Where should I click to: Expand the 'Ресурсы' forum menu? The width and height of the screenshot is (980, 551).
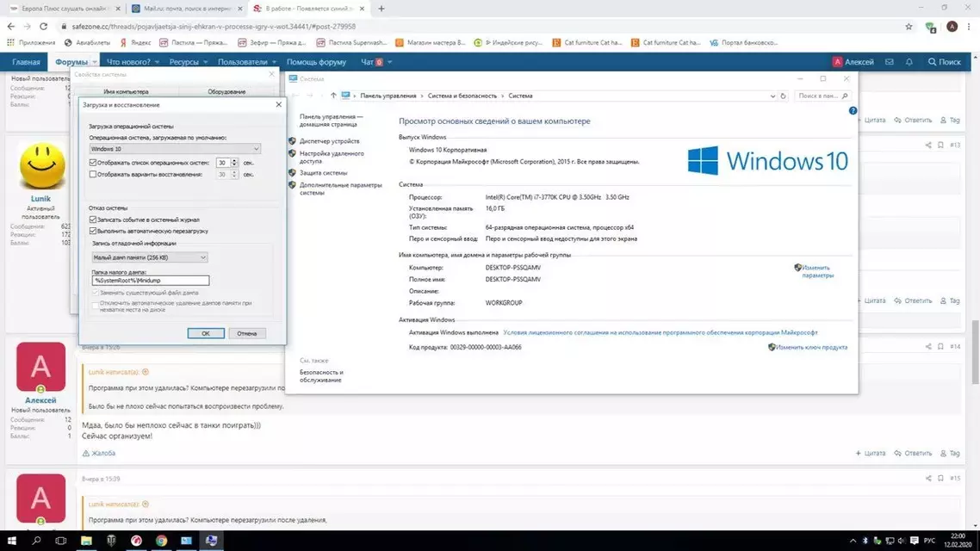point(205,63)
